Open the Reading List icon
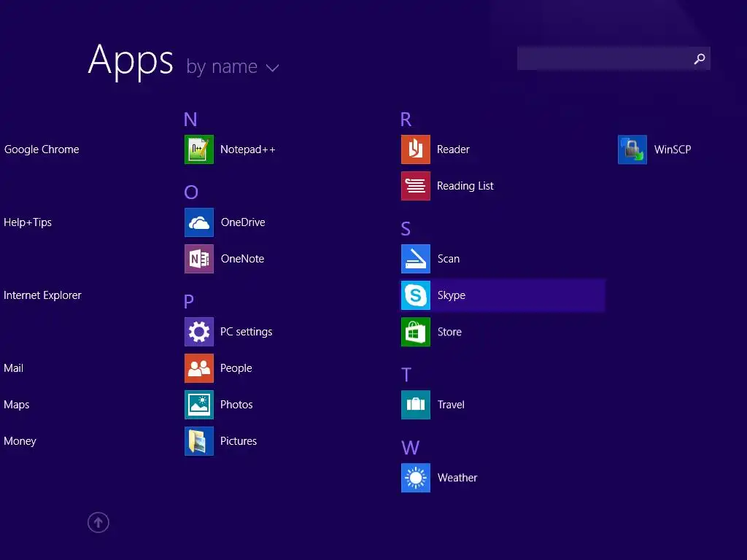 click(x=415, y=186)
